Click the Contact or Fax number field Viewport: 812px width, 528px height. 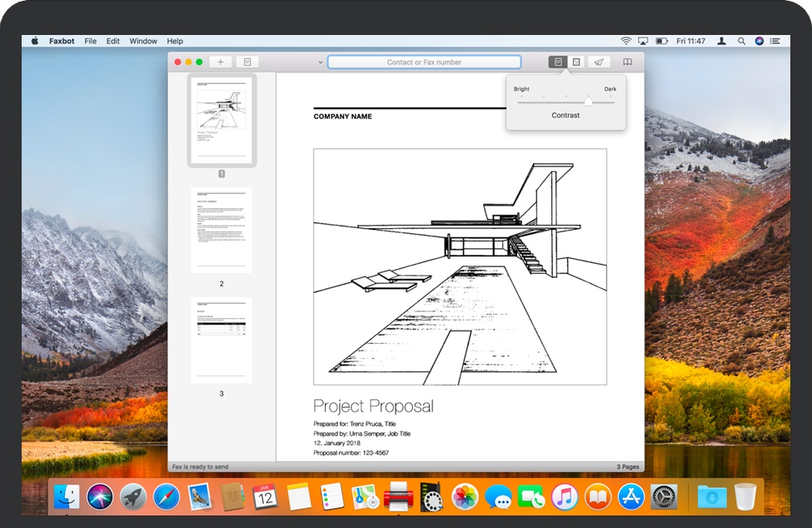(424, 62)
